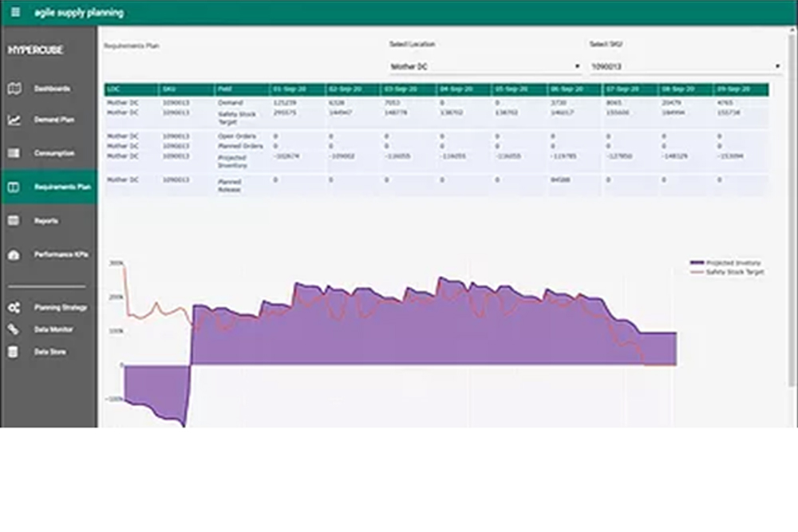798x532 pixels.
Task: Click the HYPERCUBE logo text
Action: tap(35, 49)
